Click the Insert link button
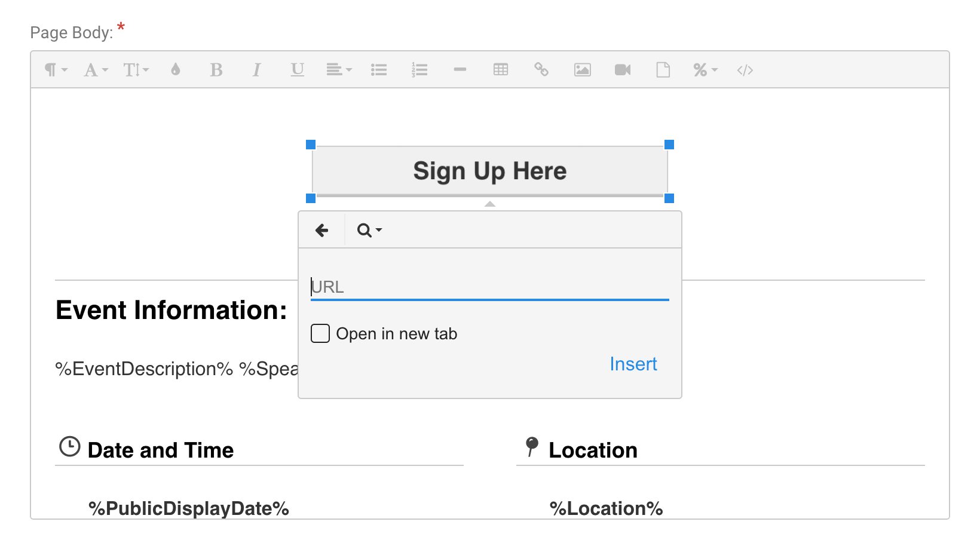The image size is (980, 546). pyautogui.click(x=633, y=364)
